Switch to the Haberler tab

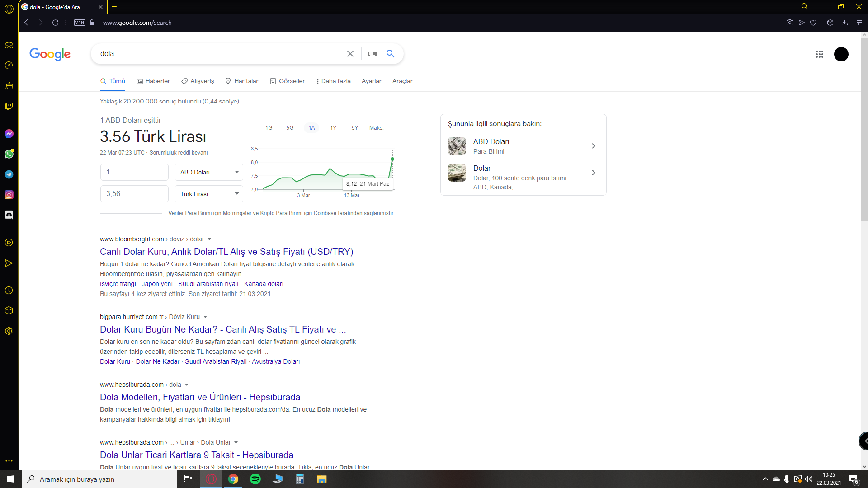point(153,81)
